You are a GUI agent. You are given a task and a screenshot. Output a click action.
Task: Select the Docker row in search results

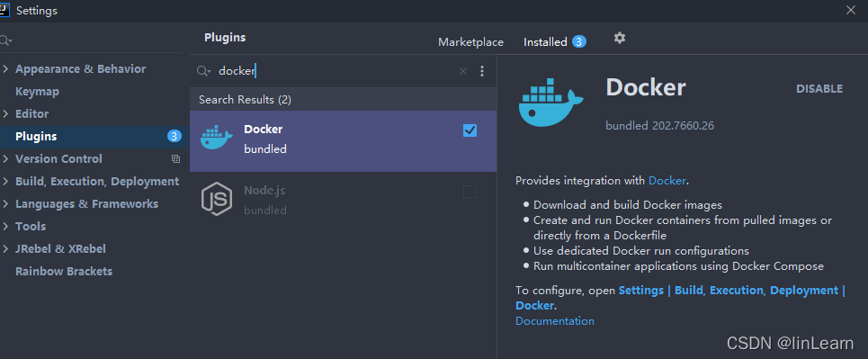[x=344, y=140]
